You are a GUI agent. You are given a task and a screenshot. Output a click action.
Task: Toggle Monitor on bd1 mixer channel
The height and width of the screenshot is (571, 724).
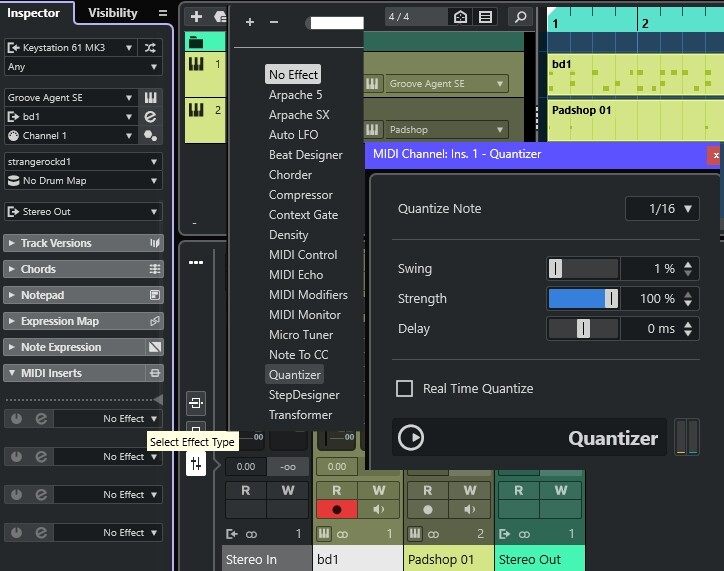(379, 510)
